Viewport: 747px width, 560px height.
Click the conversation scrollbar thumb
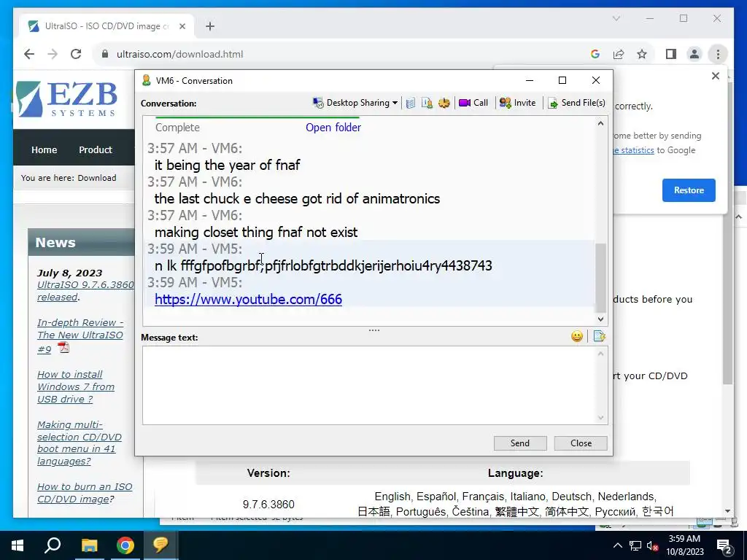tap(601, 277)
